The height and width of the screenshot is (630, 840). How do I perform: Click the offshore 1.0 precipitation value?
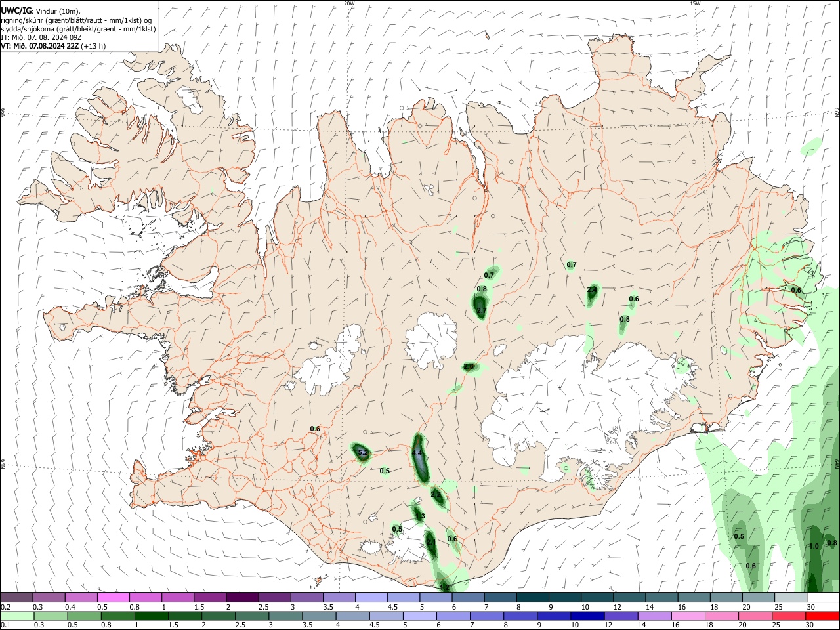coord(814,546)
